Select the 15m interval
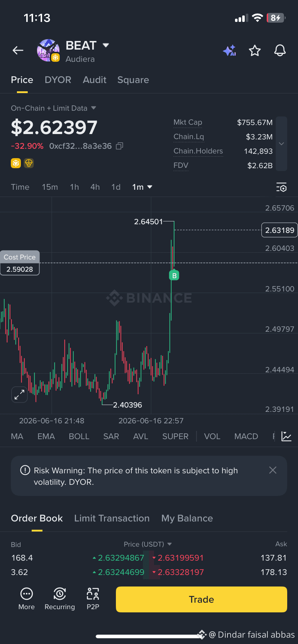This screenshot has height=644, width=298. (50, 187)
